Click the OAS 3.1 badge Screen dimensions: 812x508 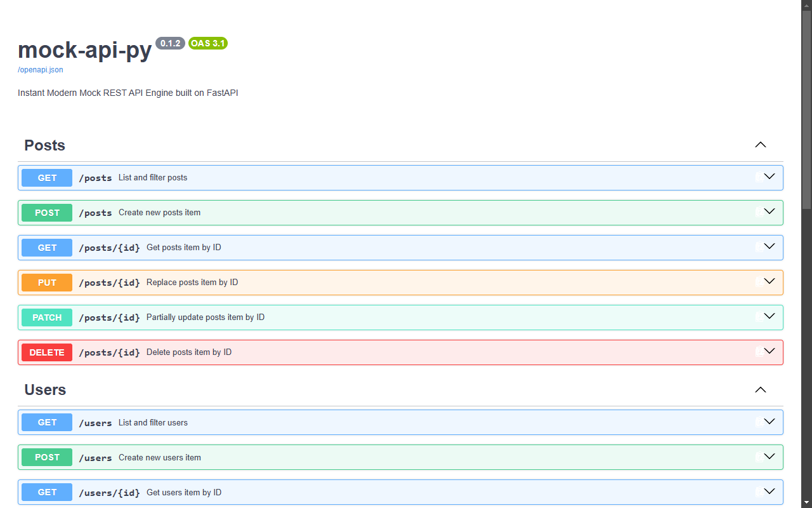pos(208,43)
